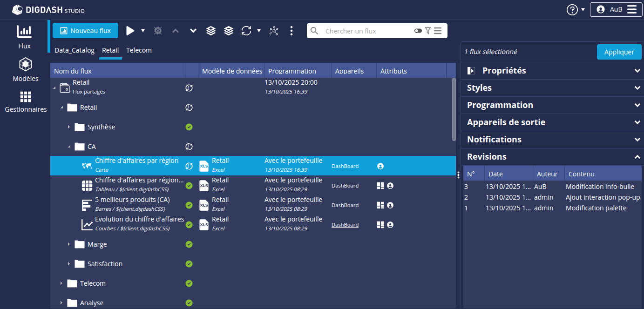Expand the Marge folder
The height and width of the screenshot is (309, 644).
69,244
